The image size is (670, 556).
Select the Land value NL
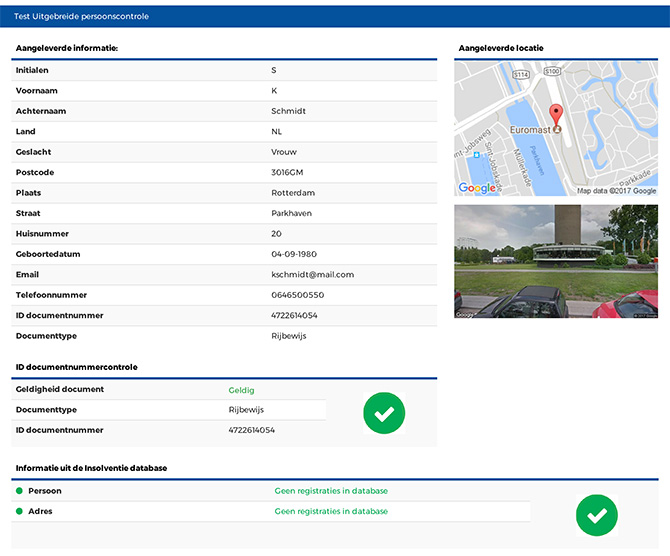click(x=276, y=132)
